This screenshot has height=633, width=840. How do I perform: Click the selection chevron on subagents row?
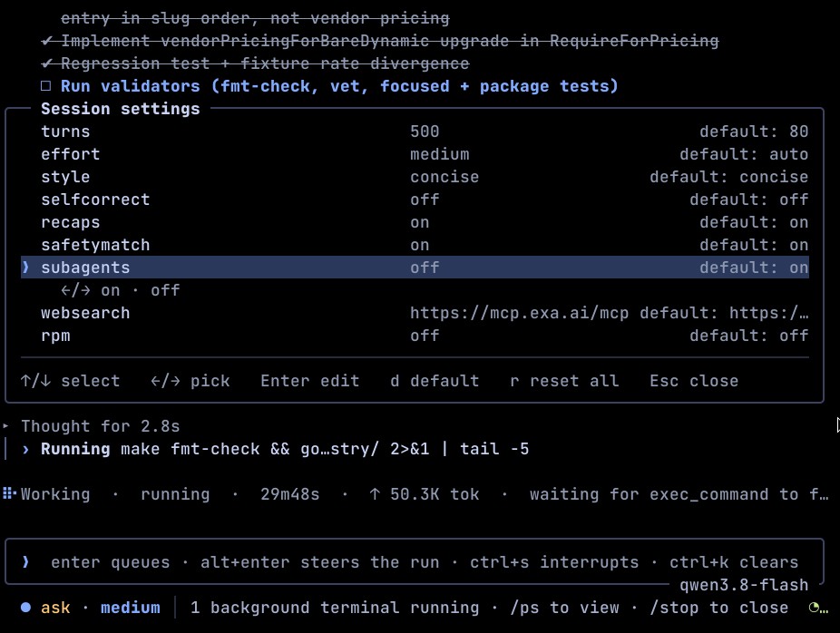click(x=25, y=268)
